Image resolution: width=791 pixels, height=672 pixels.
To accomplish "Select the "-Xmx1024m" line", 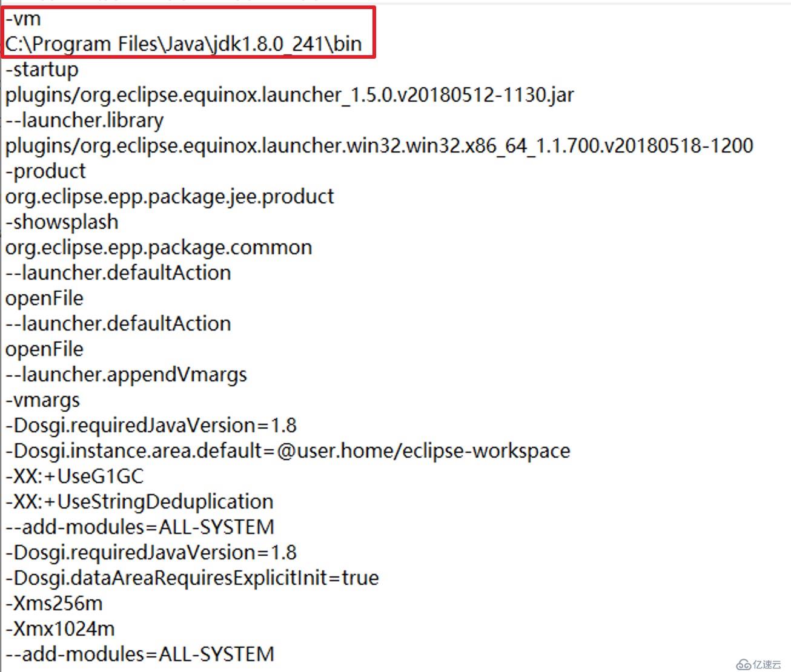I will point(60,629).
